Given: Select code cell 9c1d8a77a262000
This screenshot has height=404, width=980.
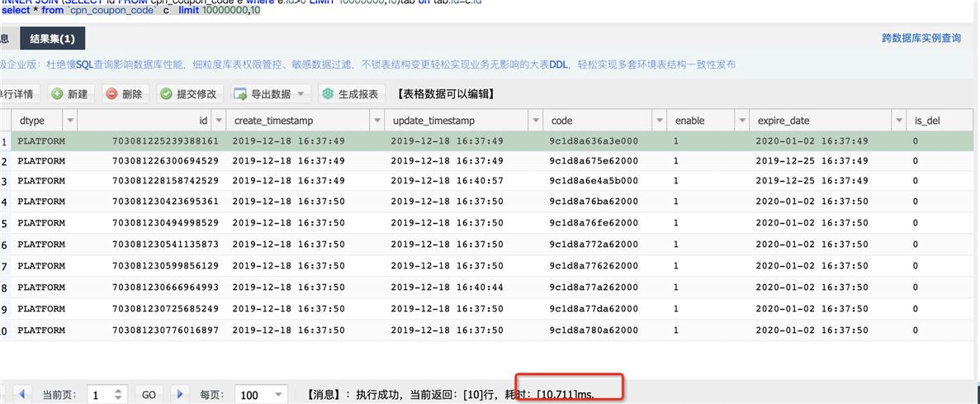Looking at the screenshot, I should click(x=594, y=287).
